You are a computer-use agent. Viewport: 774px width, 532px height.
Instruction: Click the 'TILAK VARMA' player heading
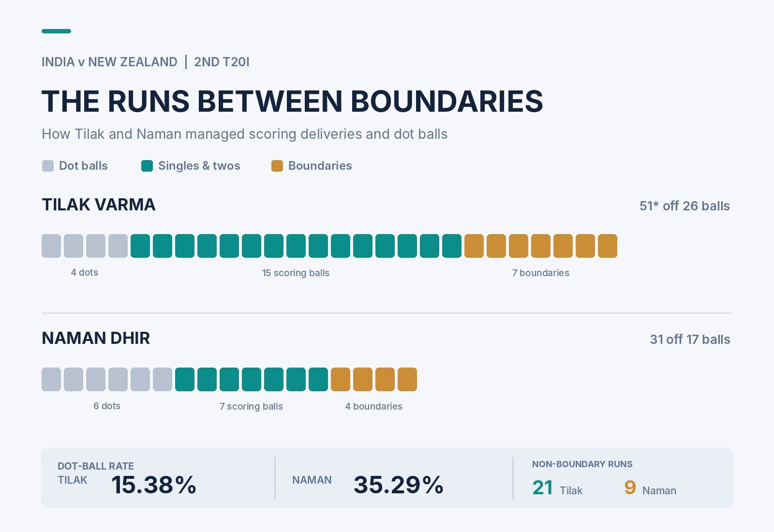point(99,205)
